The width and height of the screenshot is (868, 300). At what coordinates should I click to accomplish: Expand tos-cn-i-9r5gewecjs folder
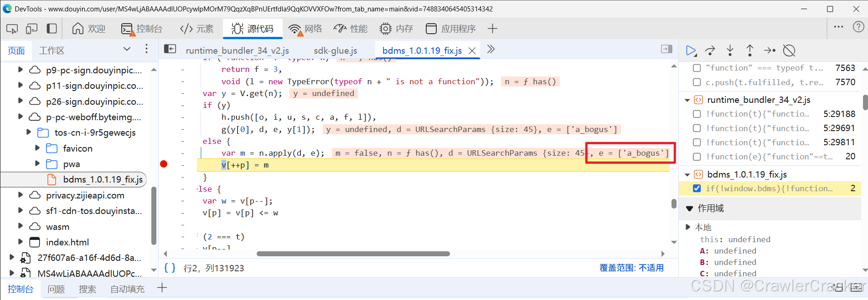pyautogui.click(x=29, y=132)
